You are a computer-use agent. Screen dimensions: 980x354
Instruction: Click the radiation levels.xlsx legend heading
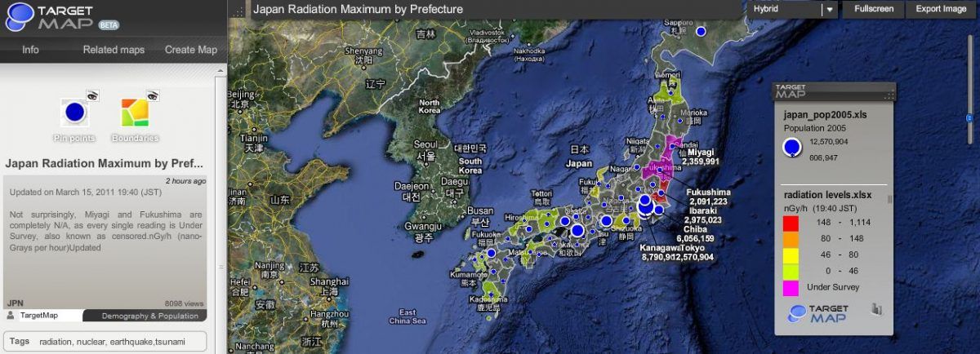(827, 195)
